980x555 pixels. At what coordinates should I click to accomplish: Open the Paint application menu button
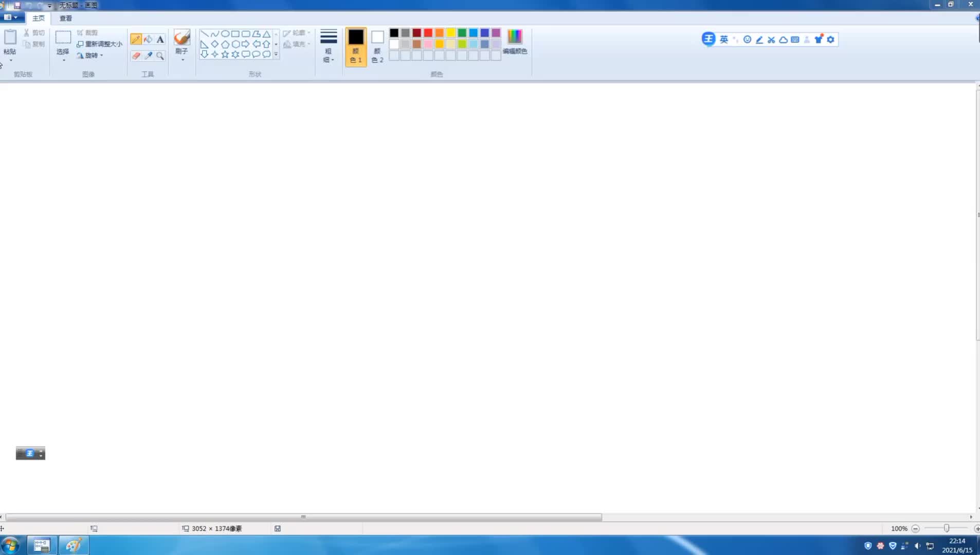(x=12, y=17)
